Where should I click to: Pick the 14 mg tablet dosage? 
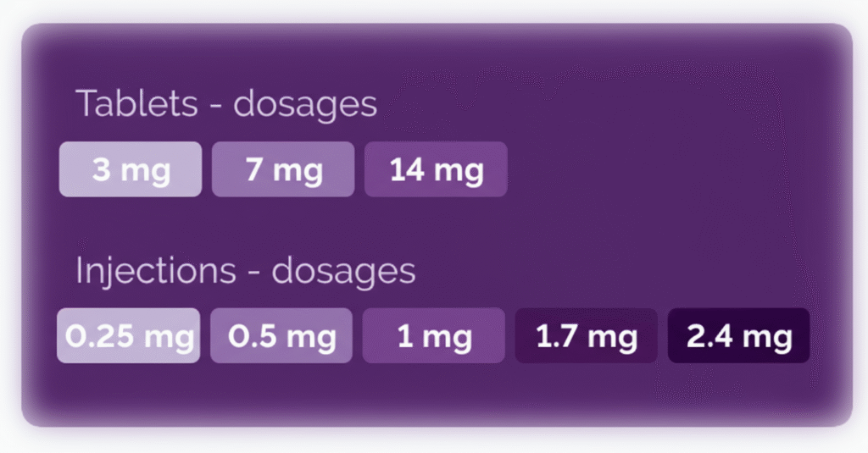click(x=436, y=169)
